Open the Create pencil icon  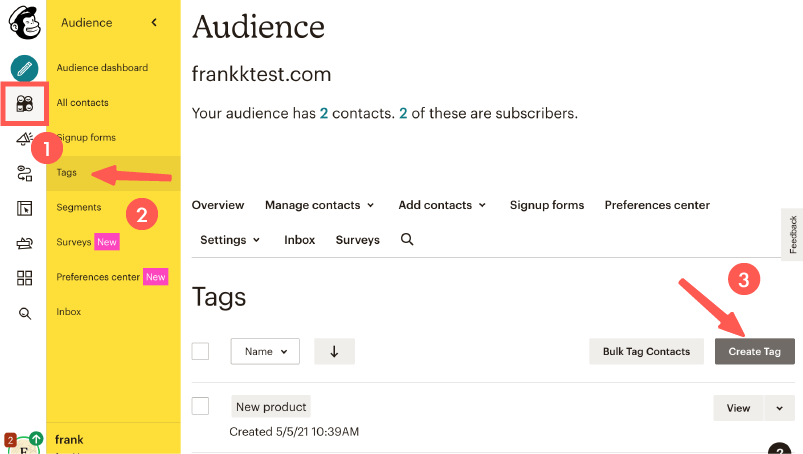[x=25, y=69]
